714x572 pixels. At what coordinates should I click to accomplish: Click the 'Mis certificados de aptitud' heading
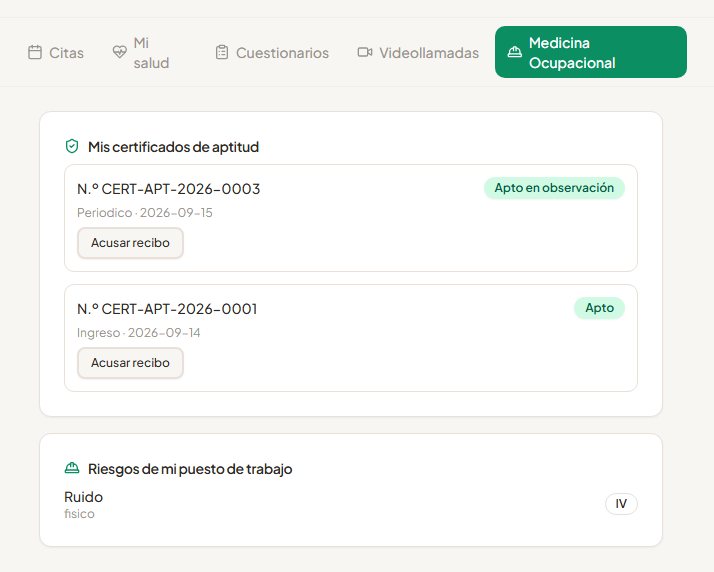173,147
